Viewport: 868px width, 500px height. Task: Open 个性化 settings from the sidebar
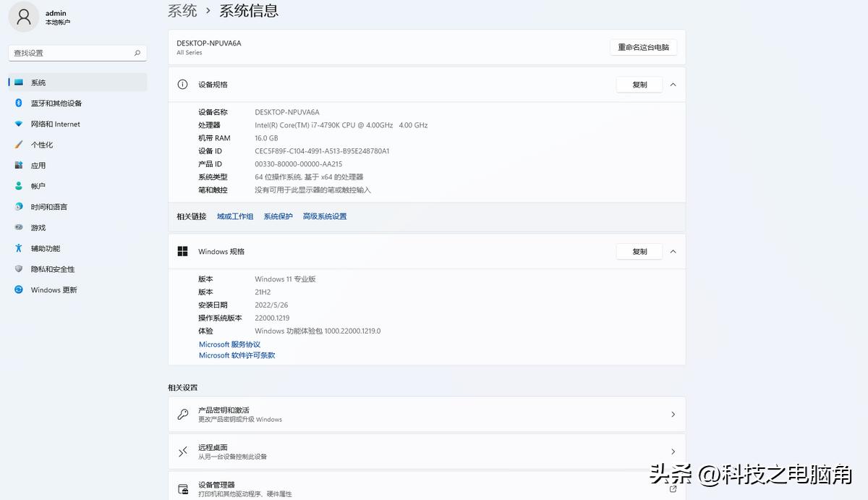pyautogui.click(x=18, y=144)
